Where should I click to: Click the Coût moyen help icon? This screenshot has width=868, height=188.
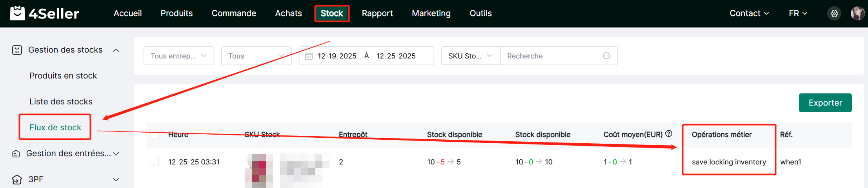pyautogui.click(x=669, y=134)
